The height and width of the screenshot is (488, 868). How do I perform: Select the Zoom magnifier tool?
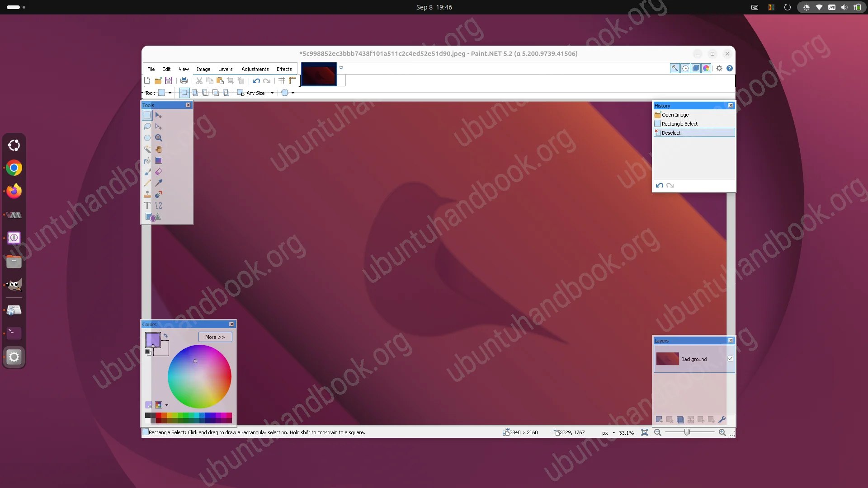pyautogui.click(x=159, y=138)
